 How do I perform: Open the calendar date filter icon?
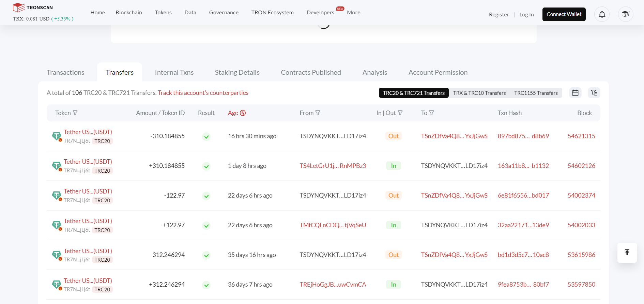pos(576,93)
